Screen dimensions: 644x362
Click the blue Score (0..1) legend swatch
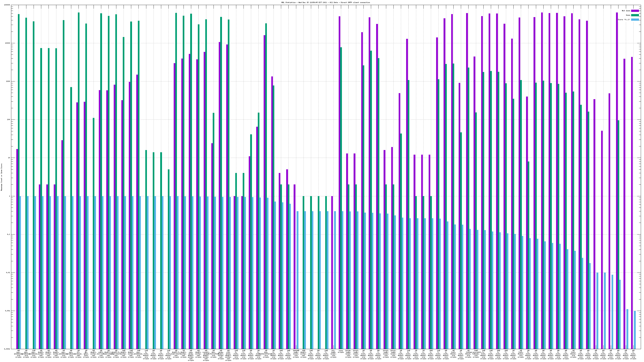635,20
